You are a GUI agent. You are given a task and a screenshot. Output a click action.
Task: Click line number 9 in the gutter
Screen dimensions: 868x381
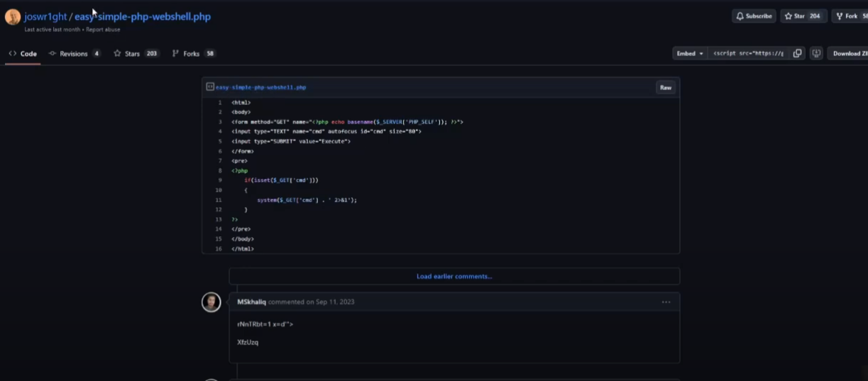(219, 180)
